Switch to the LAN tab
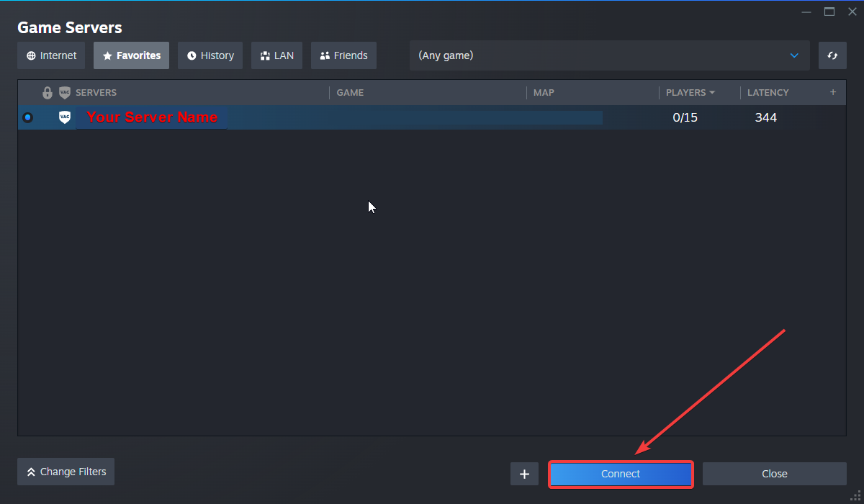The height and width of the screenshot is (504, 864). coord(276,55)
